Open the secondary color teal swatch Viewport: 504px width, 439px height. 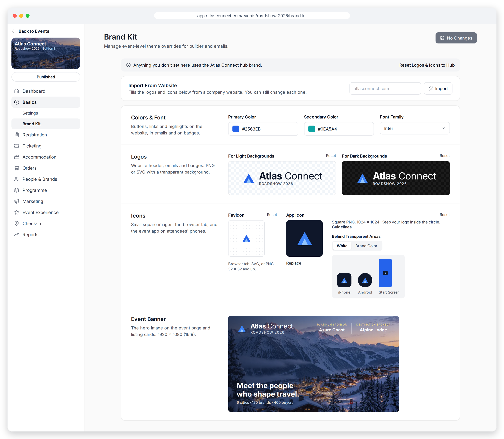(311, 129)
